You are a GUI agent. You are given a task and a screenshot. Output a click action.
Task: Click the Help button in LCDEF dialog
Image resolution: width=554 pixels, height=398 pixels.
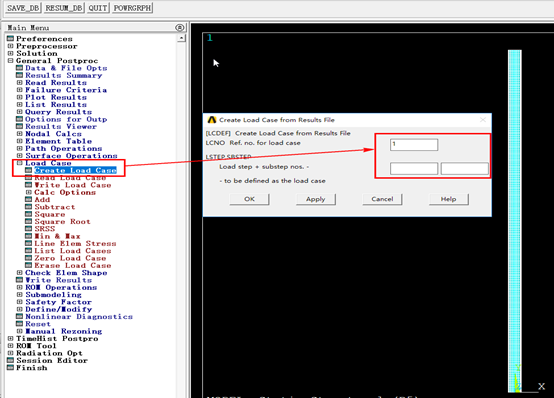point(448,199)
